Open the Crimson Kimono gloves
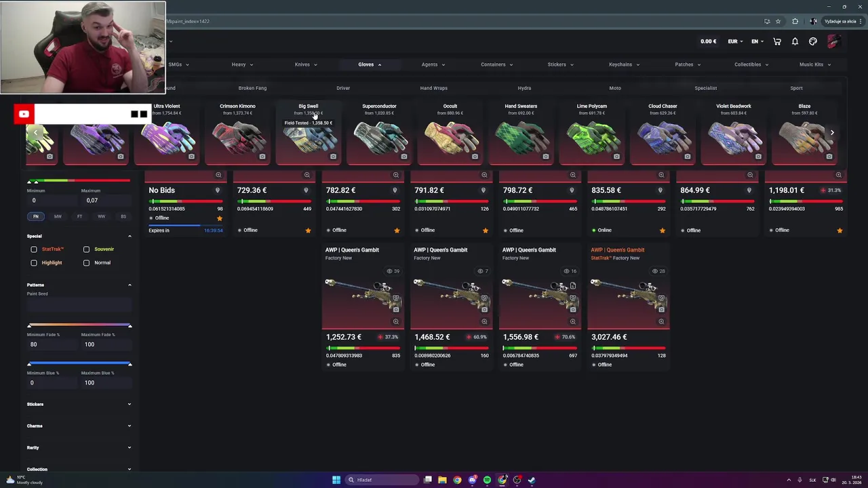868x488 pixels. [x=237, y=133]
